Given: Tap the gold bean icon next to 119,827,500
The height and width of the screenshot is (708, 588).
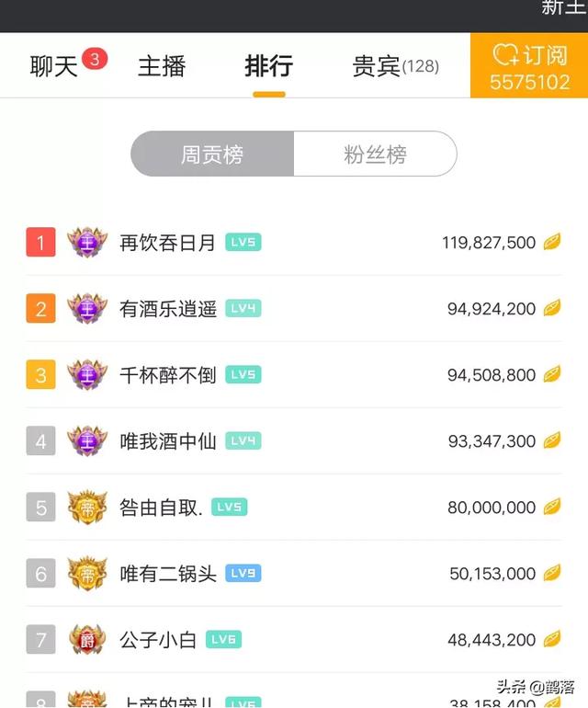Looking at the screenshot, I should click(x=552, y=242).
